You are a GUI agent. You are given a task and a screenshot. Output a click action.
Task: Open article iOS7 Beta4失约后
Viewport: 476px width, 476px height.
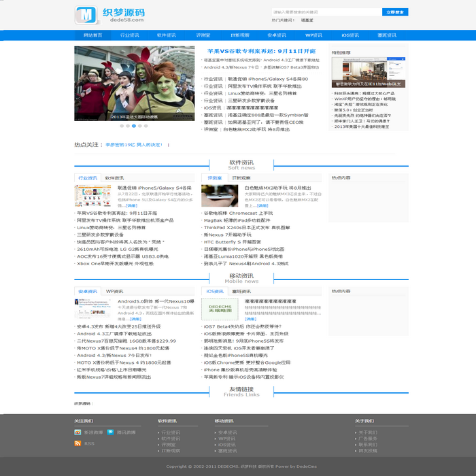pos(243,326)
